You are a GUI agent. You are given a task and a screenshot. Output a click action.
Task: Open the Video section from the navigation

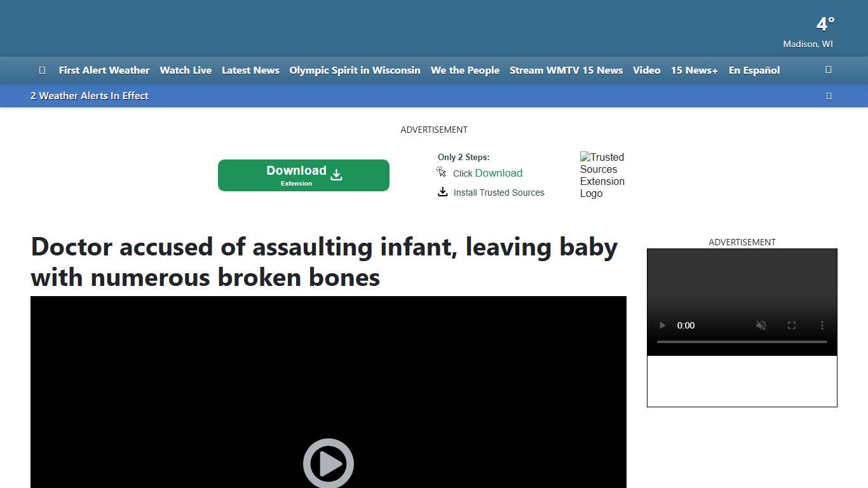click(x=646, y=70)
